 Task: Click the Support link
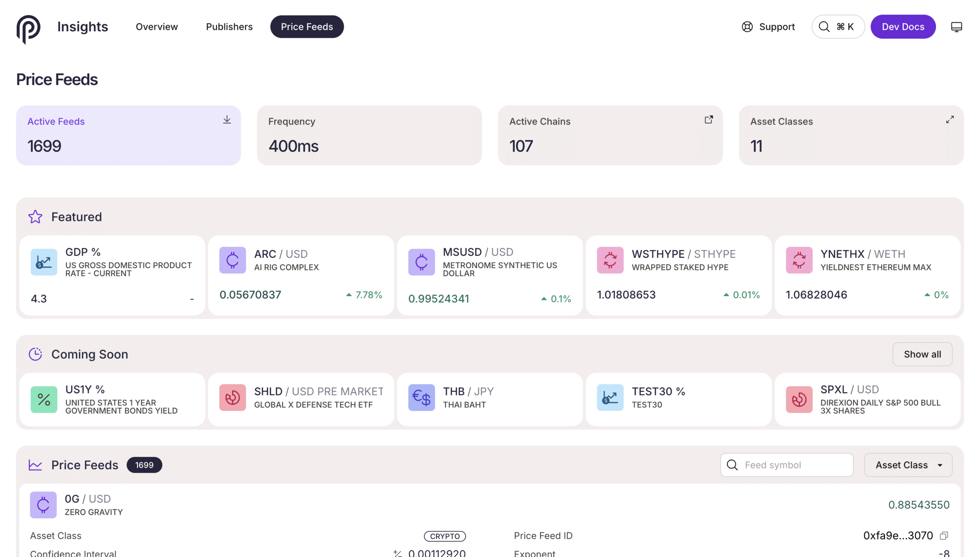coord(768,27)
